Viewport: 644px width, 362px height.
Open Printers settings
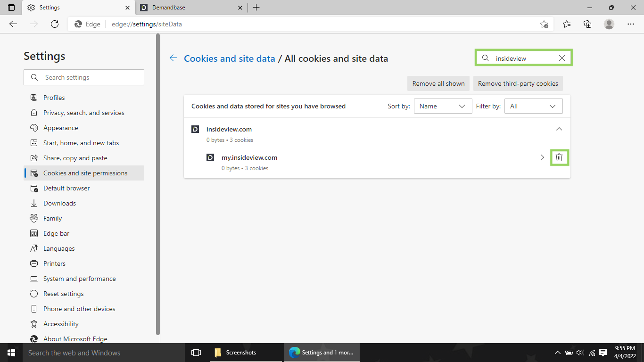click(84, 263)
